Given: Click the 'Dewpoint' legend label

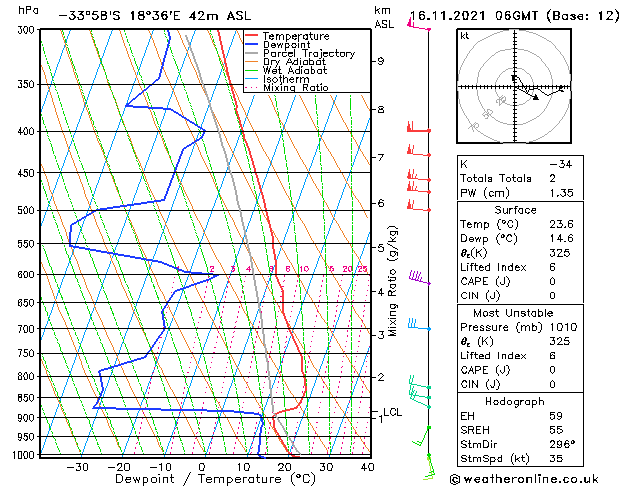Looking at the screenshot, I should tap(286, 45).
